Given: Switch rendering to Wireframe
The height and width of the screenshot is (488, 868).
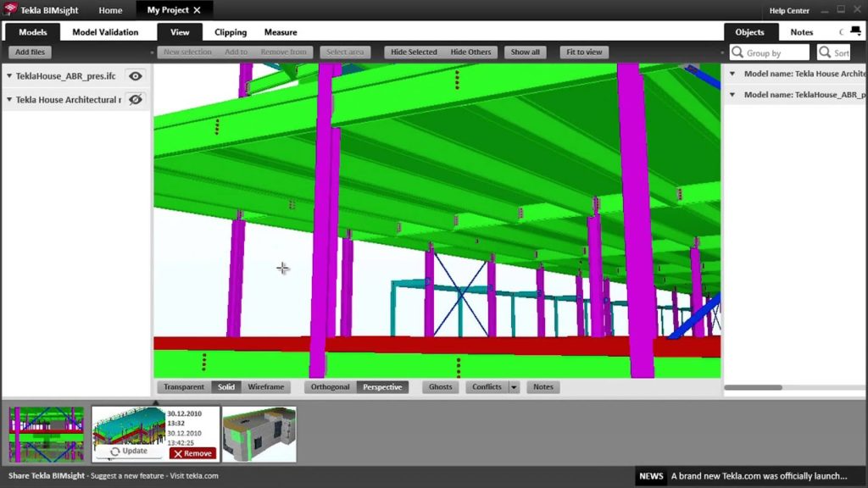Looking at the screenshot, I should click(x=265, y=386).
